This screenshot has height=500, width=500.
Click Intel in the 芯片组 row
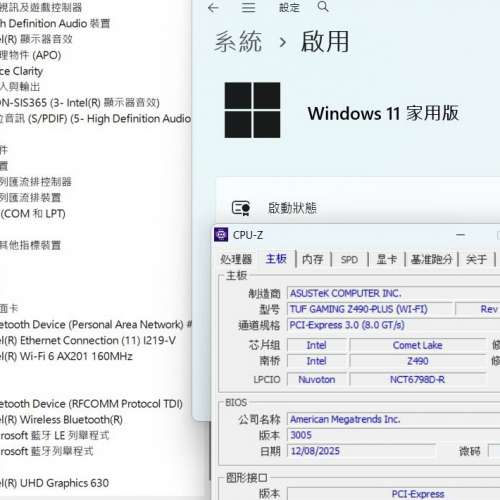(317, 345)
